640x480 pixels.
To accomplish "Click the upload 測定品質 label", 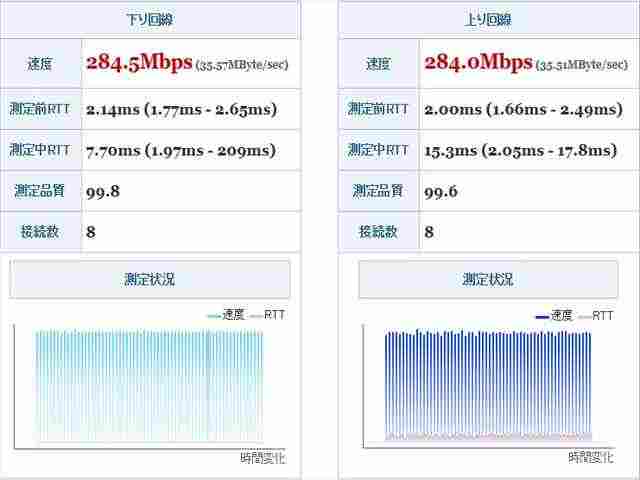I will coord(378,191).
